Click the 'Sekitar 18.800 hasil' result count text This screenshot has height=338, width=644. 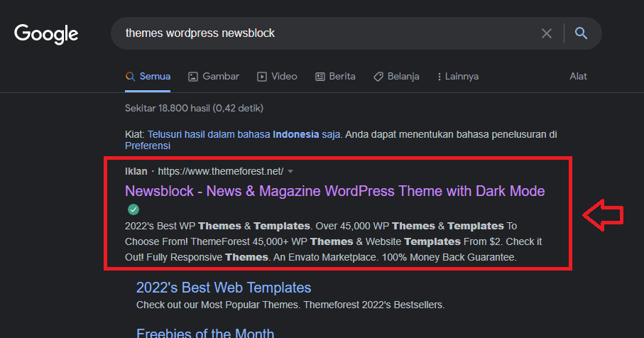tap(195, 108)
